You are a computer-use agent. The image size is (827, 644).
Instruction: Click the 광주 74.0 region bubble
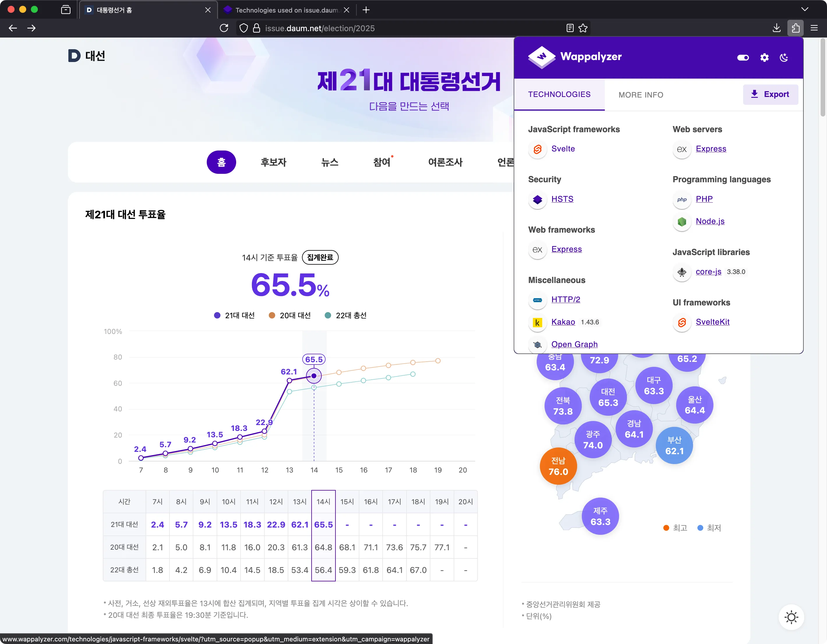[x=593, y=440]
